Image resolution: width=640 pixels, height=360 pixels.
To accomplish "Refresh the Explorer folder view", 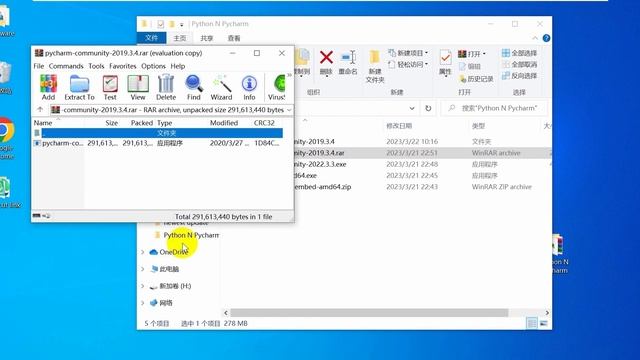I will click(428, 108).
